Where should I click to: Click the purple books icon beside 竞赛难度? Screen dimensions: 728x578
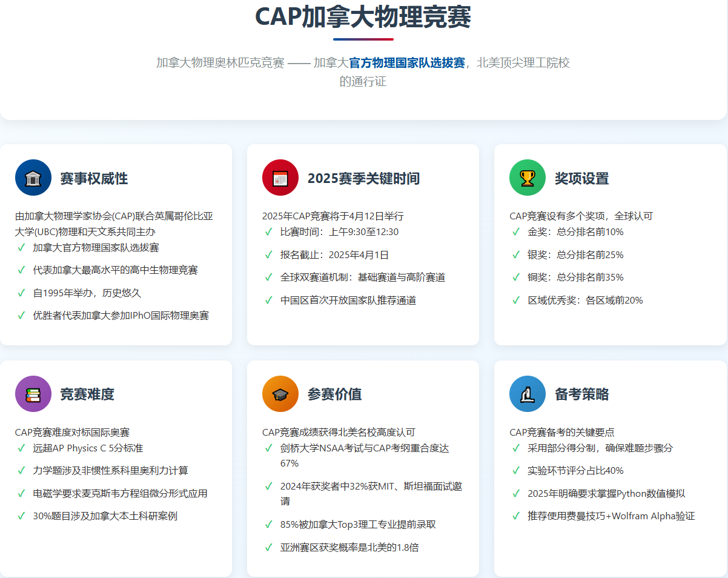click(33, 394)
